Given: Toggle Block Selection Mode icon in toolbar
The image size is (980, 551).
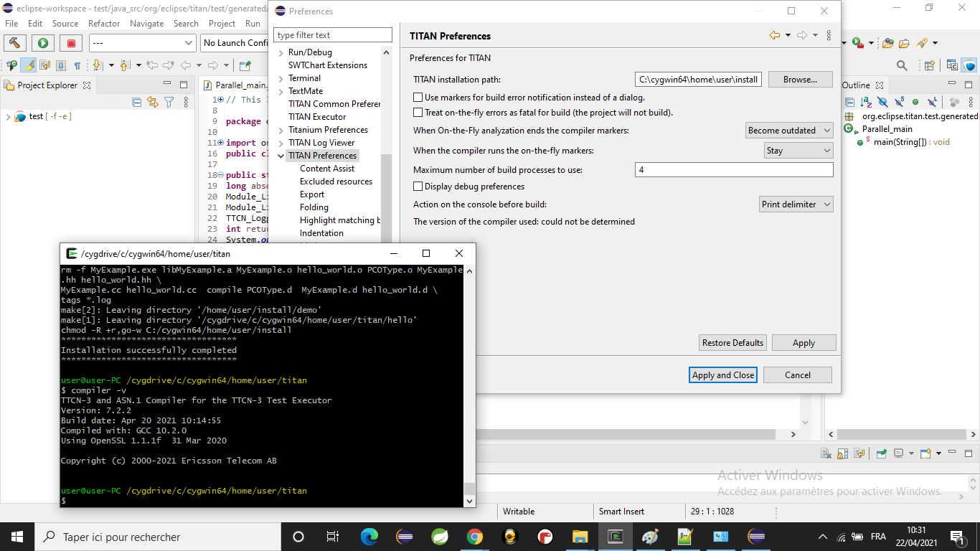Looking at the screenshot, I should pyautogui.click(x=60, y=65).
